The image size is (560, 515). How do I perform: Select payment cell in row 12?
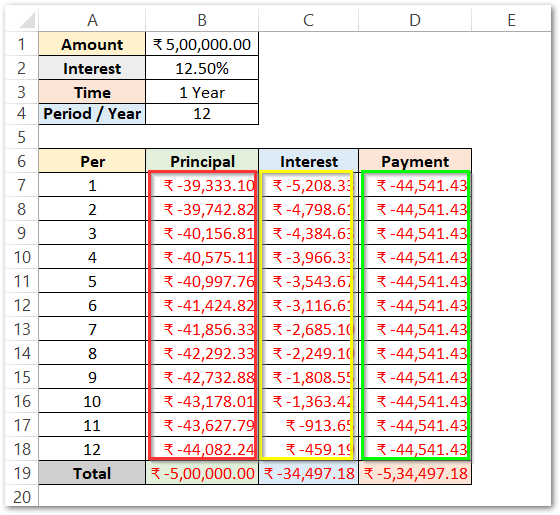415,305
